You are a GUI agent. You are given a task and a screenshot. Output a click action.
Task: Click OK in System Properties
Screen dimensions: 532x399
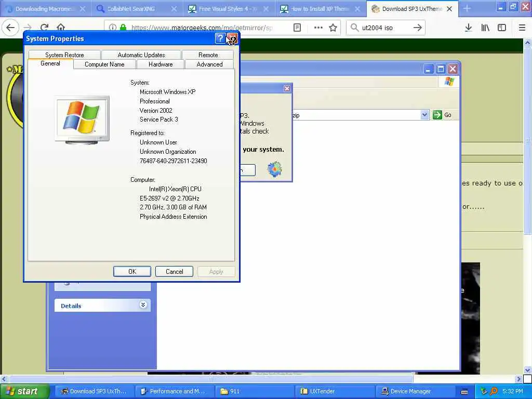pyautogui.click(x=132, y=271)
